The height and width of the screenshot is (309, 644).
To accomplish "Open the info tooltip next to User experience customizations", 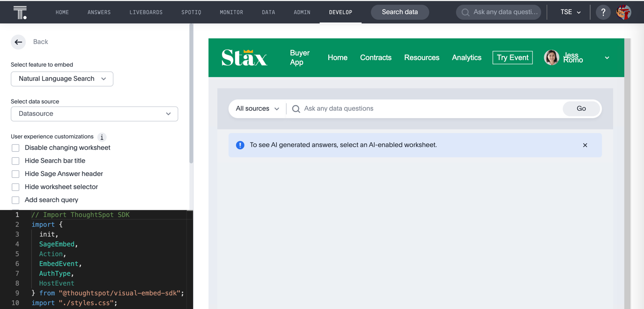I will tap(102, 137).
